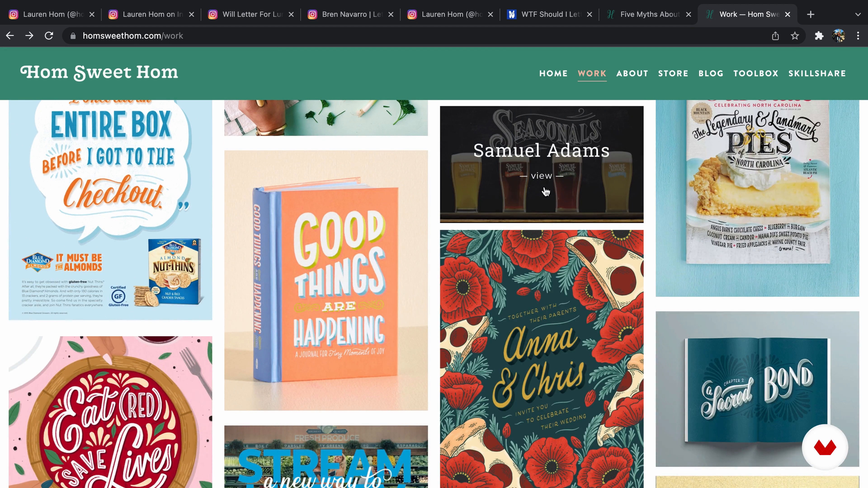Image resolution: width=868 pixels, height=488 pixels.
Task: Open the TOOLBOX nav link
Action: point(756,73)
